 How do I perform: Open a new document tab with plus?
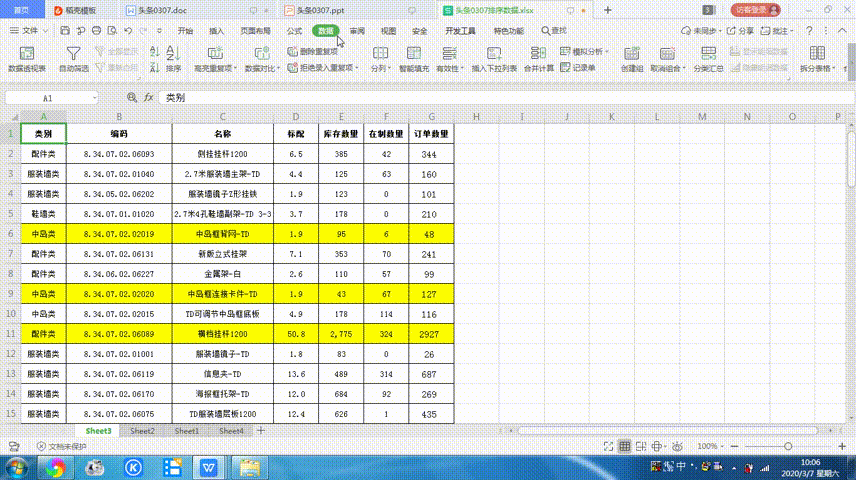[608, 10]
